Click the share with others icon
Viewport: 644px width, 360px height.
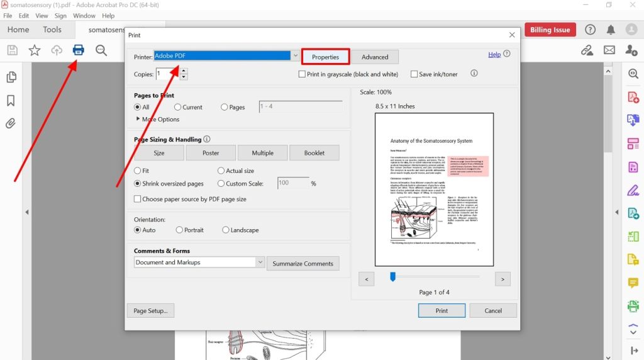631,50
